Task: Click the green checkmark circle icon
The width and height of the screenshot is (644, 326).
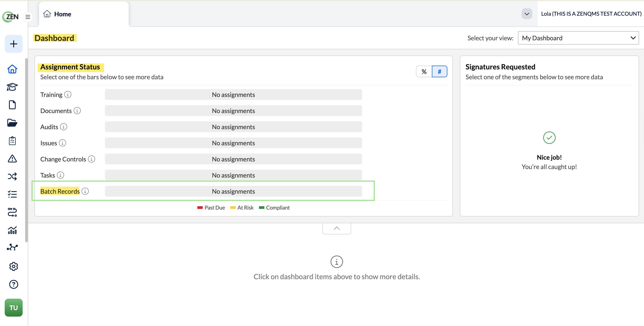Action: click(549, 138)
